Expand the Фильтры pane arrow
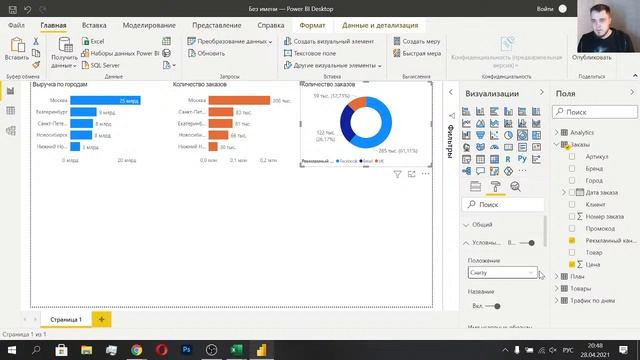The image size is (640, 360). pos(451,92)
